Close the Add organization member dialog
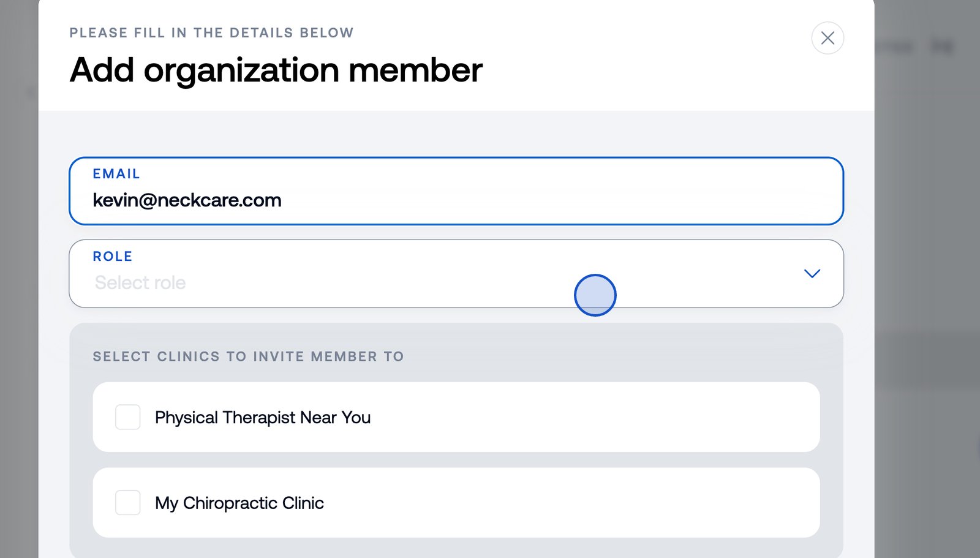980x558 pixels. pyautogui.click(x=827, y=38)
